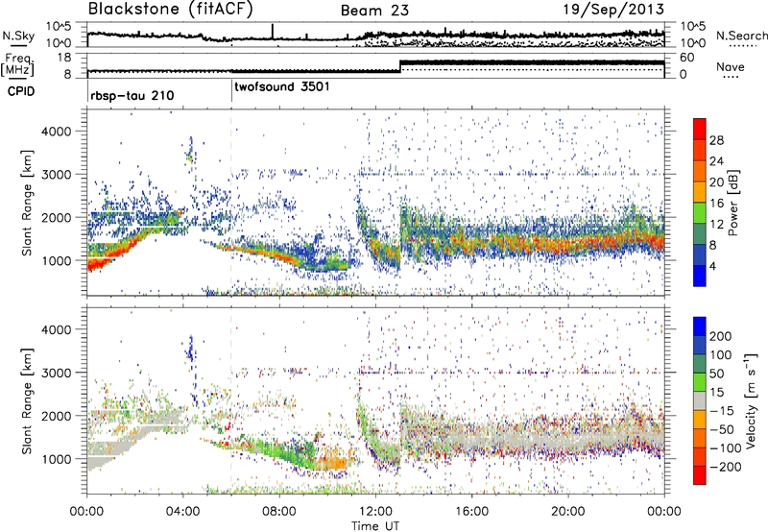This screenshot has height=532, width=768.
Task: Click the Power panel 'Slant Range [km]' label
Action: pyautogui.click(x=27, y=203)
